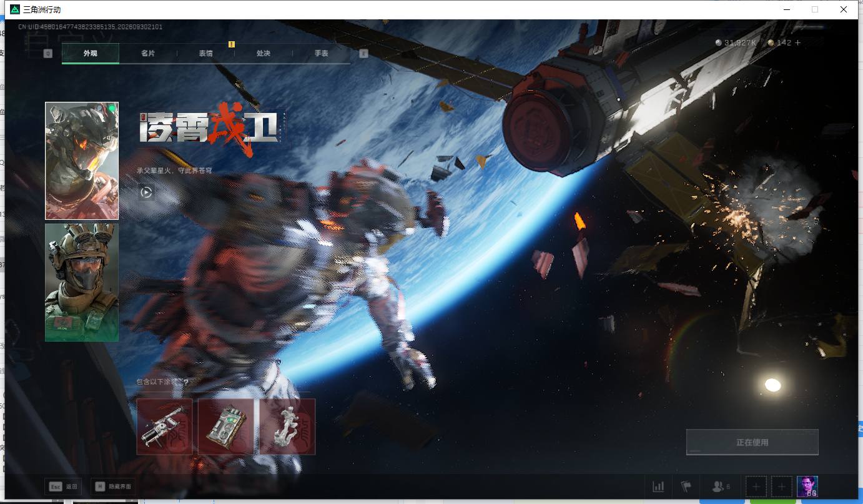The image size is (863, 504).
Task: Open the weapon skin item in the bundle
Action: point(165,427)
